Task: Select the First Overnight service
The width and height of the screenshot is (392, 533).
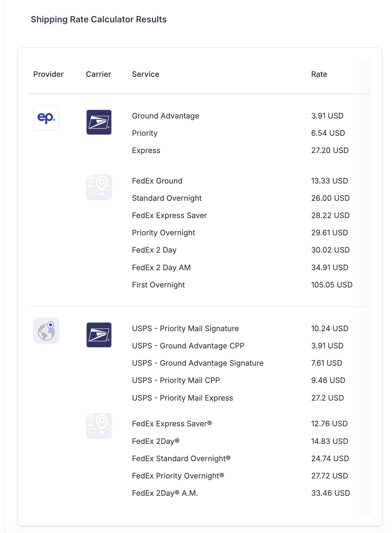Action: click(158, 285)
